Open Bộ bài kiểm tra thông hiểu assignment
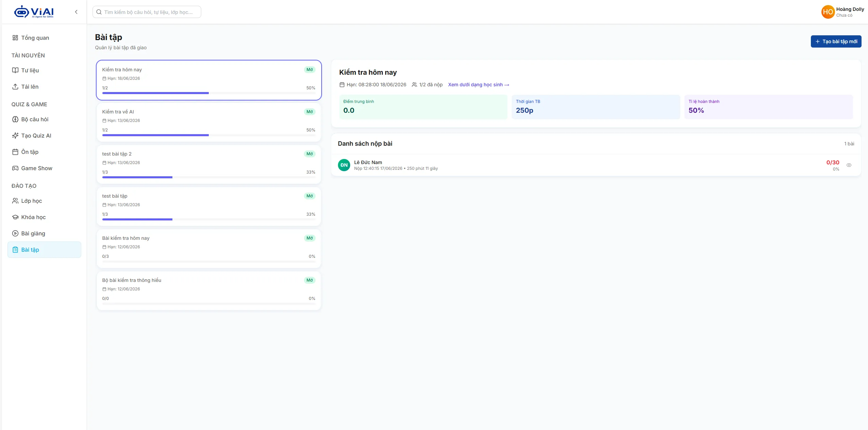The height and width of the screenshot is (430, 868). click(209, 291)
